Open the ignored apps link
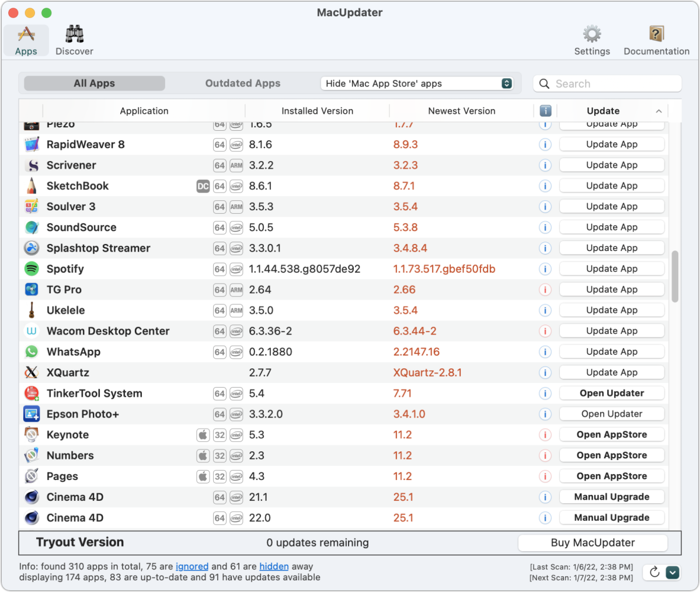Screen dimensions: 700x592 [192, 566]
